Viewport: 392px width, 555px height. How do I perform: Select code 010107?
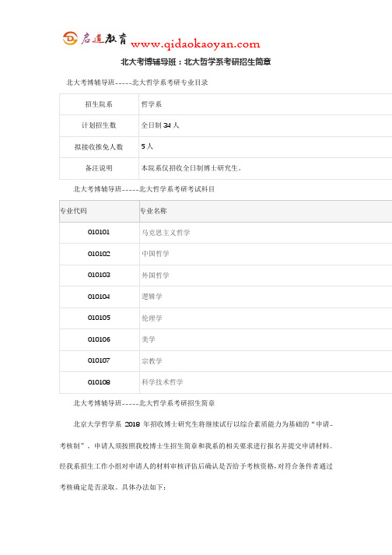point(99,360)
